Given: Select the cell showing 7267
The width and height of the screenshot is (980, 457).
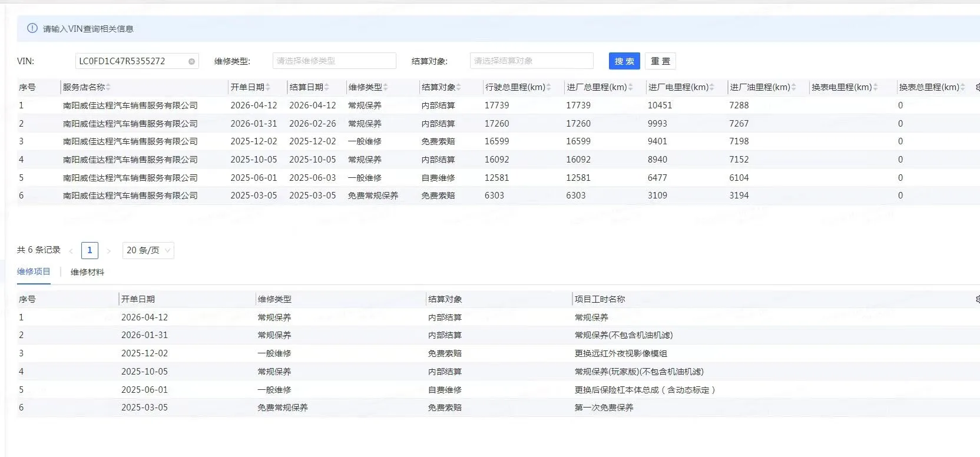Looking at the screenshot, I should pos(739,124).
